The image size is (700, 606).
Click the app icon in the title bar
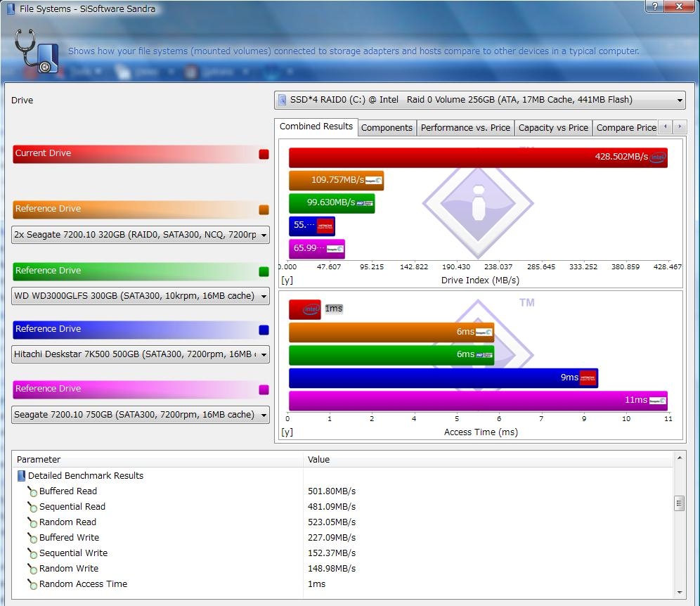(x=11, y=9)
